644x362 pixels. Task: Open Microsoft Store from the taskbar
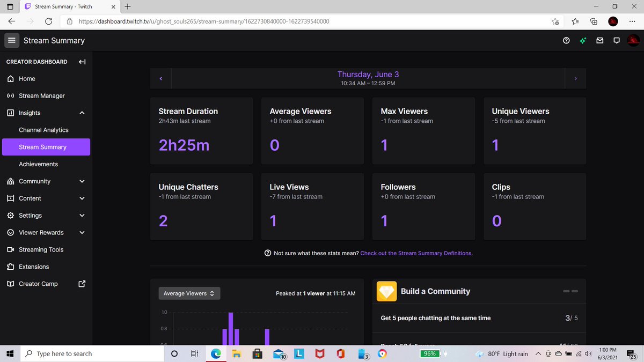(x=257, y=353)
